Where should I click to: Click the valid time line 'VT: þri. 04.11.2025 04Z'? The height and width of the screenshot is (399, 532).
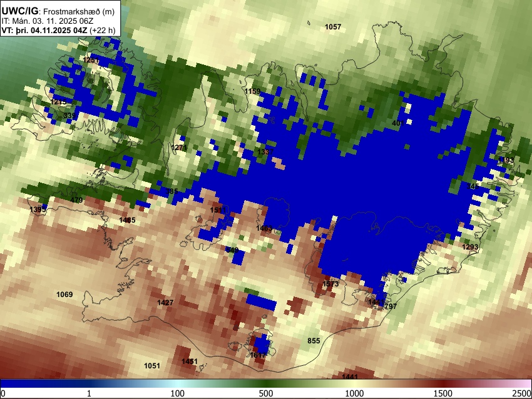44,30
